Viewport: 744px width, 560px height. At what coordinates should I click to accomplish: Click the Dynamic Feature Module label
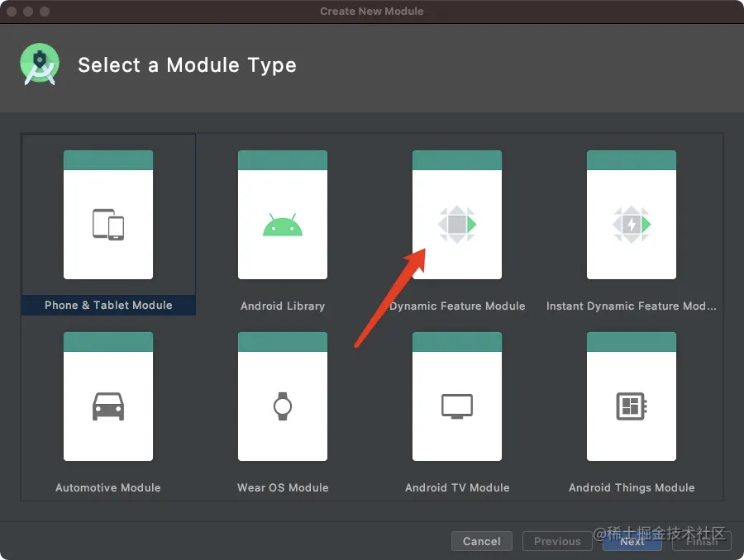pos(457,306)
